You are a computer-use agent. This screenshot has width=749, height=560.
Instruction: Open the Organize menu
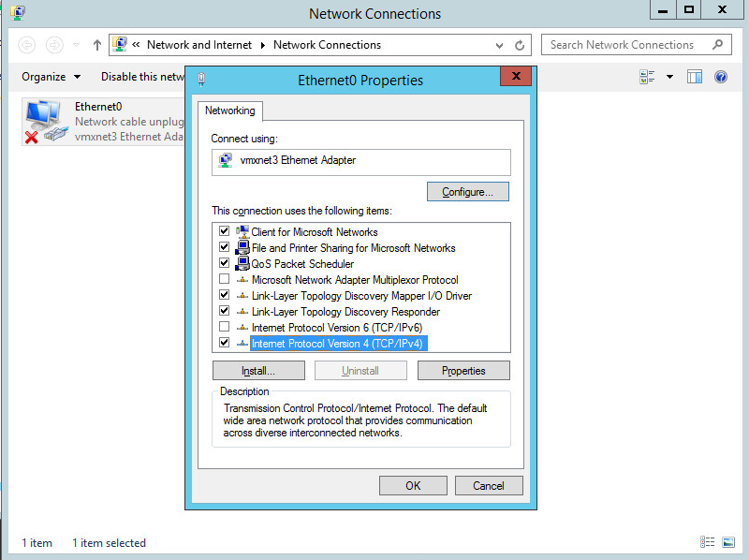(x=51, y=77)
